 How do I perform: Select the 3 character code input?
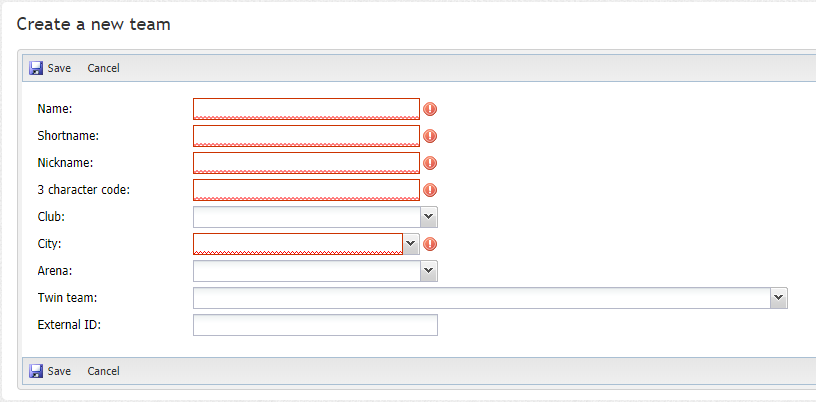coord(307,190)
